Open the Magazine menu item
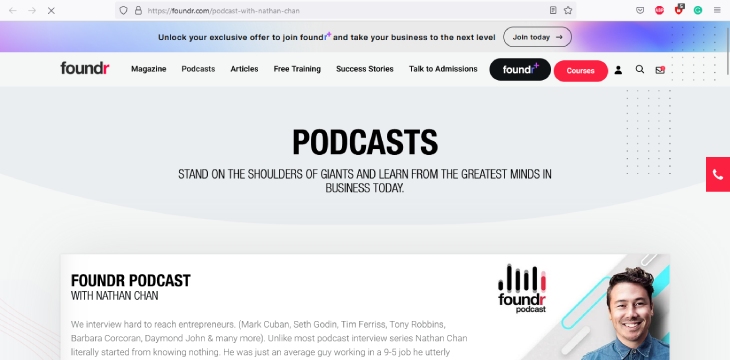This screenshot has height=360, width=730. tap(149, 69)
